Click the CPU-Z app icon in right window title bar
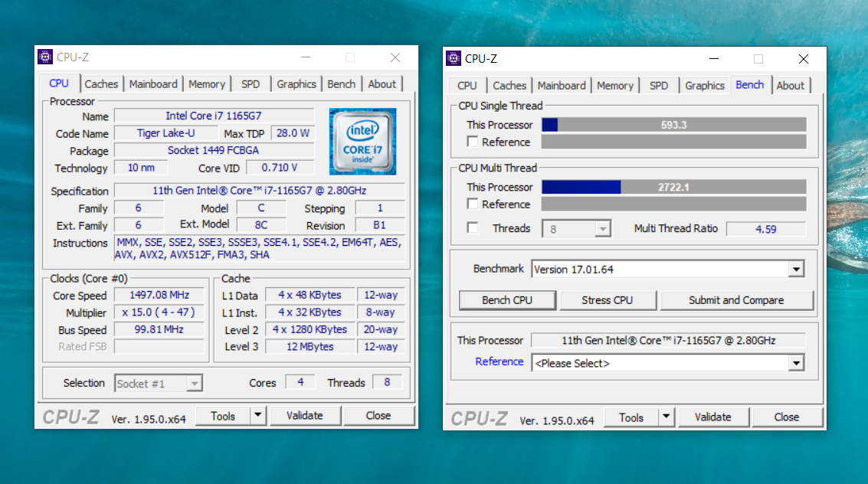The image size is (868, 484). tap(454, 58)
